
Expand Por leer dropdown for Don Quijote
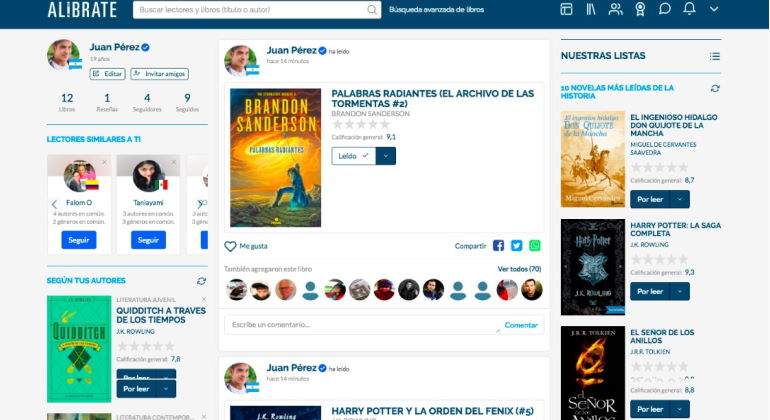[680, 199]
